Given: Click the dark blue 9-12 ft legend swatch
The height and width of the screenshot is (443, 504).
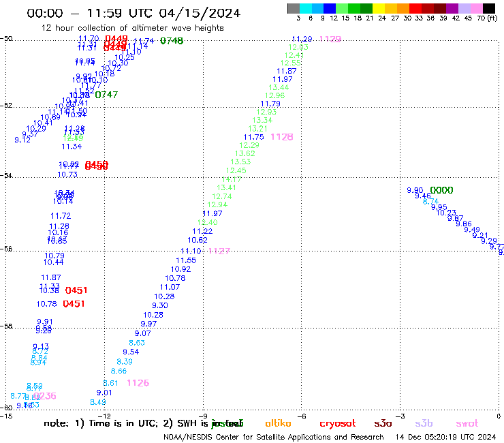Looking at the screenshot, I should click(x=330, y=8).
